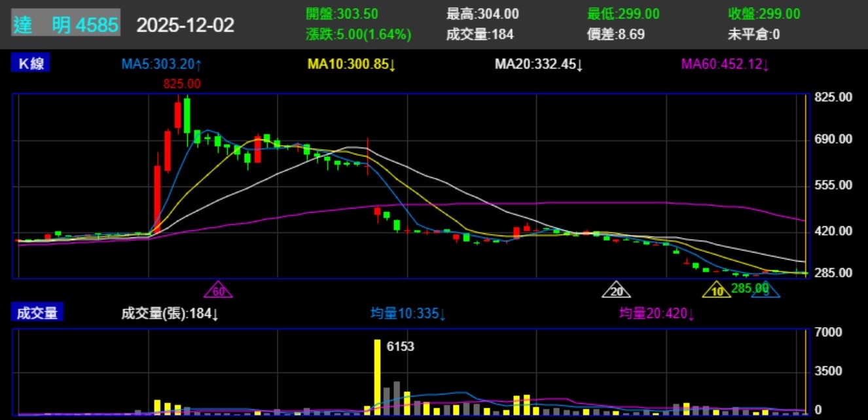Click the header 成交量:184 value
Screen dimensions: 868x420
(480, 35)
